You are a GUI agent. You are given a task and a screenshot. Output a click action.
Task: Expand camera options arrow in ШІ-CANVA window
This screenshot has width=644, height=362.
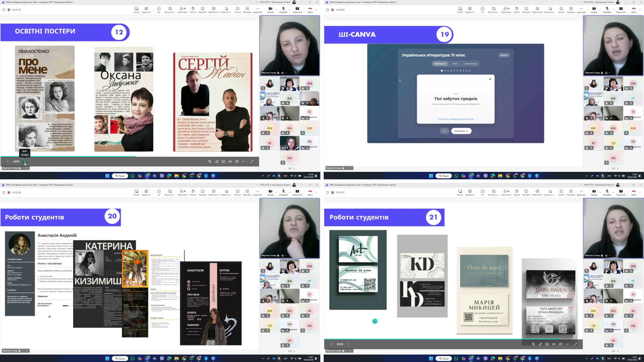(x=600, y=10)
